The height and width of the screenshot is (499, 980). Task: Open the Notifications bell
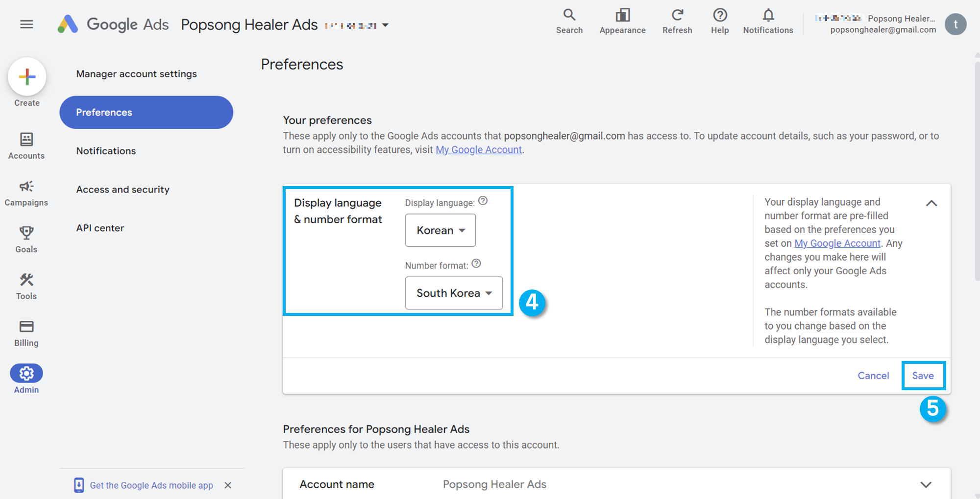tap(768, 22)
